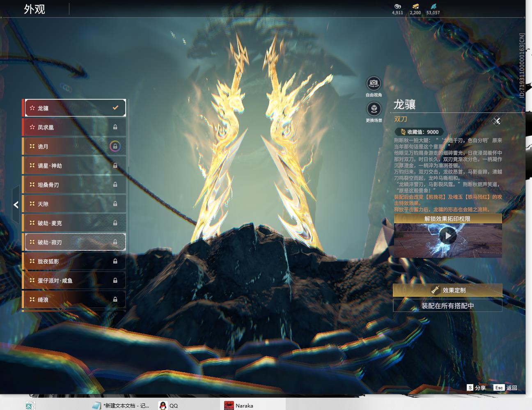Click the gold currency icon
This screenshot has width=532, height=410.
415,6
